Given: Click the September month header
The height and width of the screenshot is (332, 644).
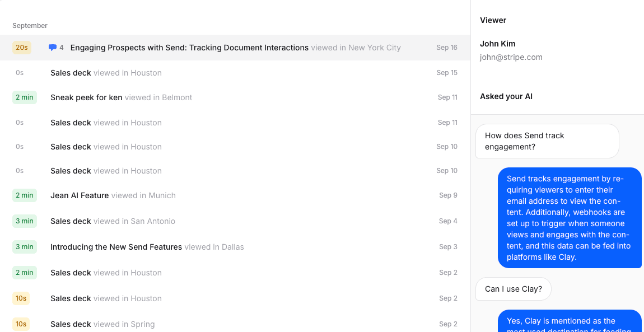Looking at the screenshot, I should 30,26.
